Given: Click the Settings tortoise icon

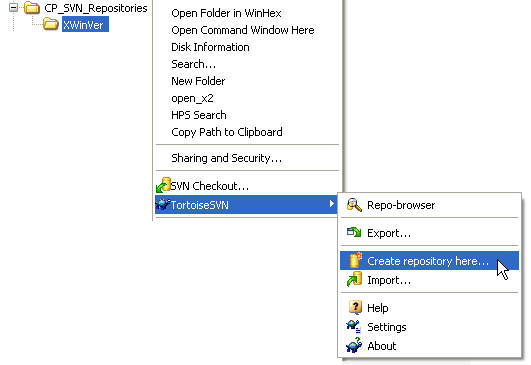Looking at the screenshot, I should tap(353, 326).
